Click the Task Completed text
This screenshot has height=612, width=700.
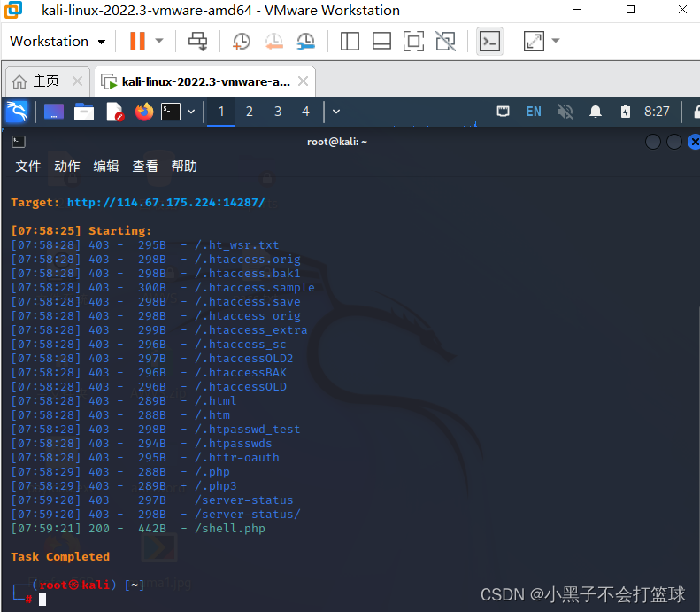(60, 556)
